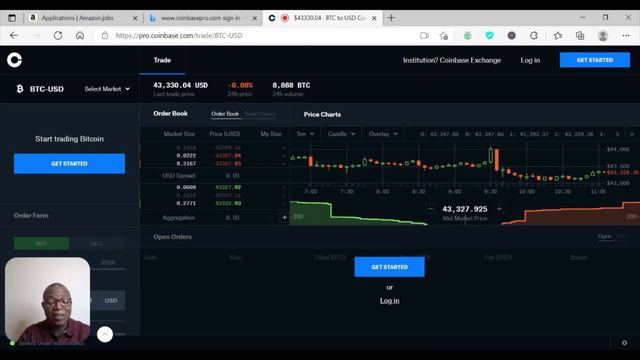
Task: Click the 8,888 BTC 24h volume
Action: (291, 85)
